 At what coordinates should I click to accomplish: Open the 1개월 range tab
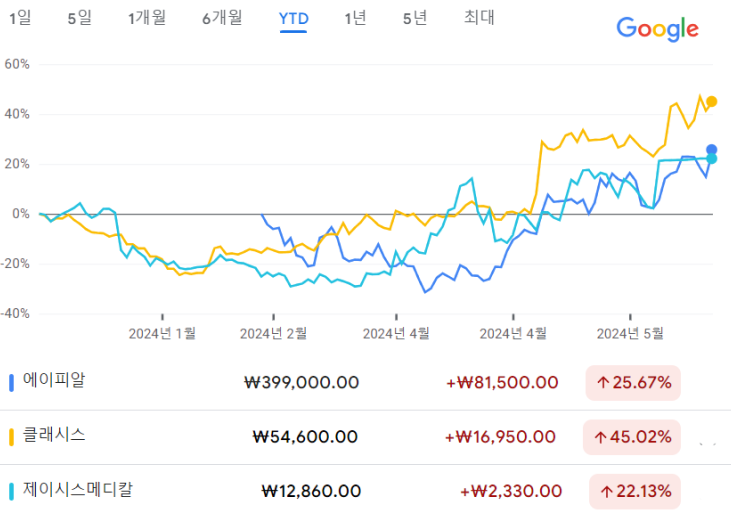pyautogui.click(x=147, y=18)
